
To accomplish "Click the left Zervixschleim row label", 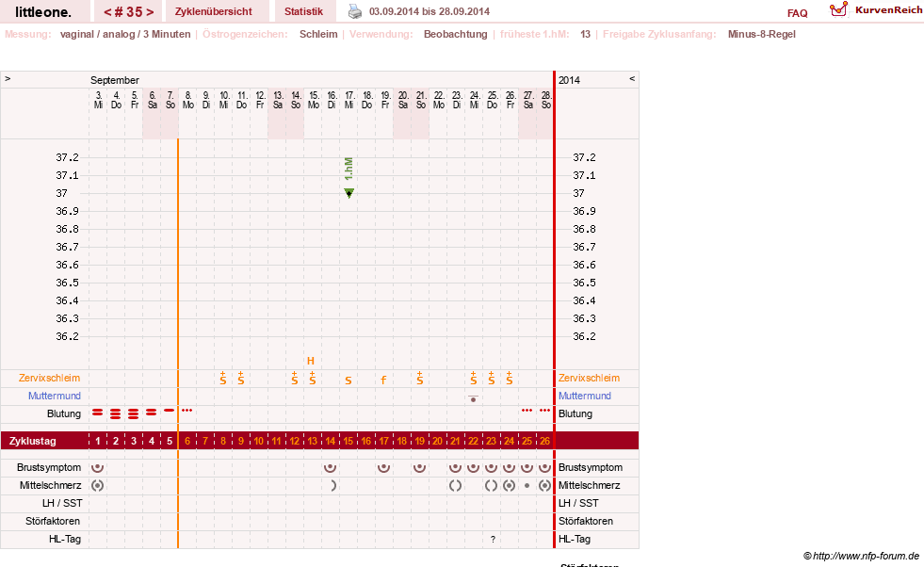I will (50, 378).
